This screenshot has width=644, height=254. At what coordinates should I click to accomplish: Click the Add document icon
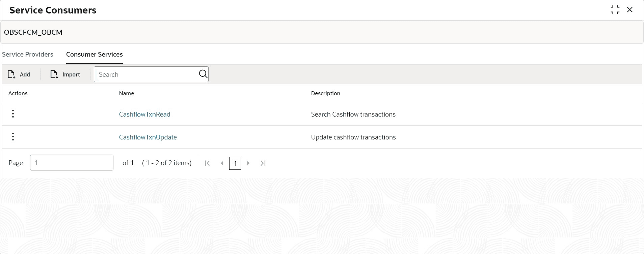tap(11, 74)
